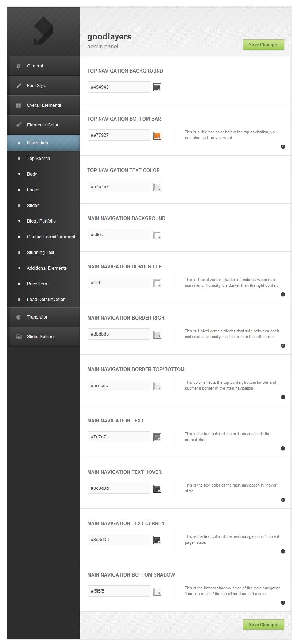Open the Font Style section
The height and width of the screenshot is (644, 298).
(x=43, y=86)
